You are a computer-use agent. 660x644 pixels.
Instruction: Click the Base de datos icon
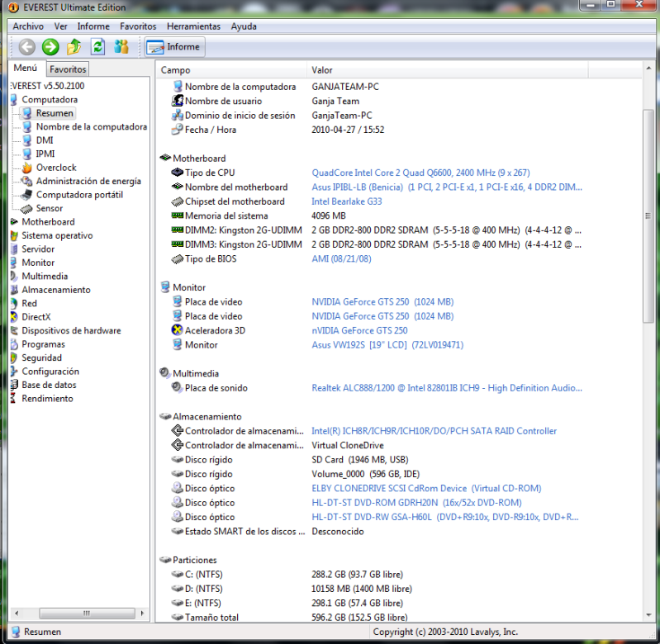[13, 385]
